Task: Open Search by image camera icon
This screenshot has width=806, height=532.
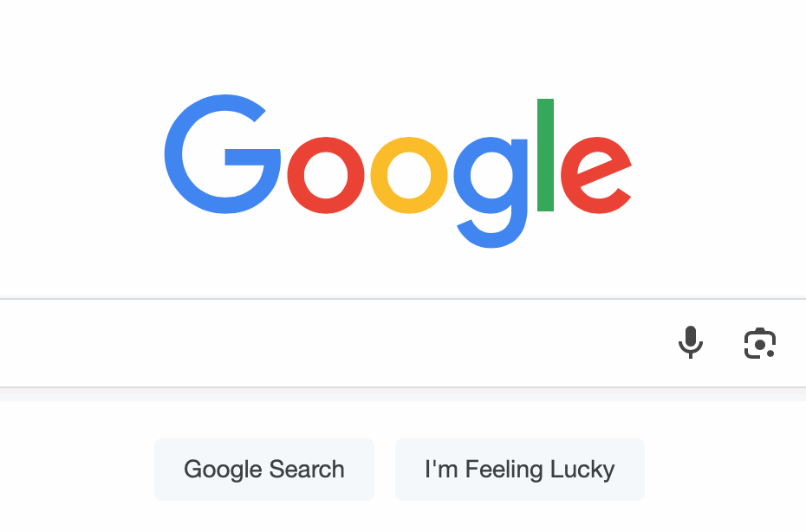Action: (x=760, y=343)
